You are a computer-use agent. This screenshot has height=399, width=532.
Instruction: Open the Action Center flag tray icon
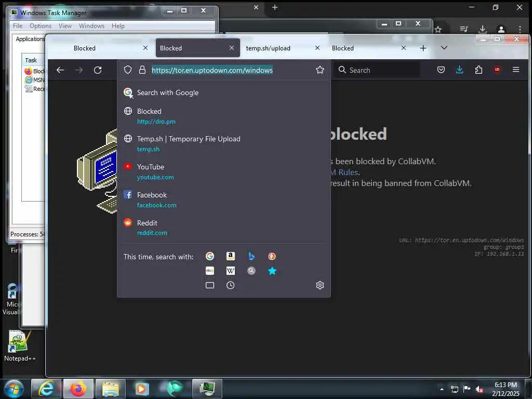(x=467, y=389)
